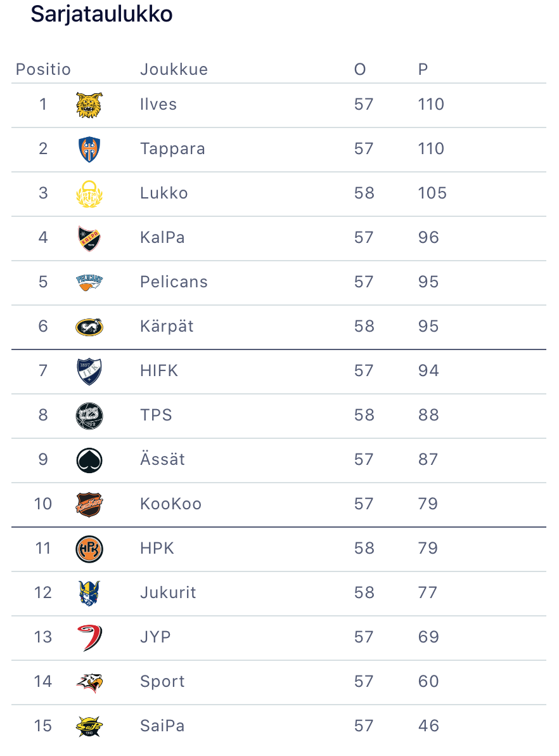Click the Positio column header
Image resolution: width=559 pixels, height=756 pixels.
[x=43, y=69]
